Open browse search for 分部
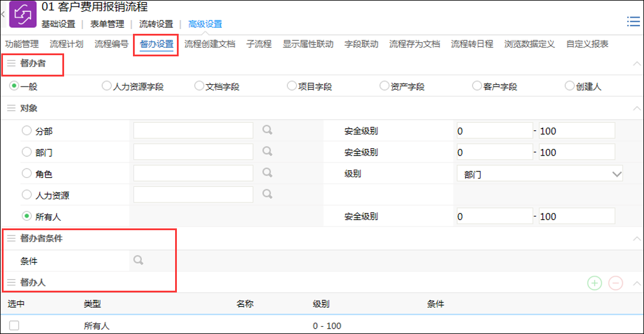 pyautogui.click(x=267, y=130)
